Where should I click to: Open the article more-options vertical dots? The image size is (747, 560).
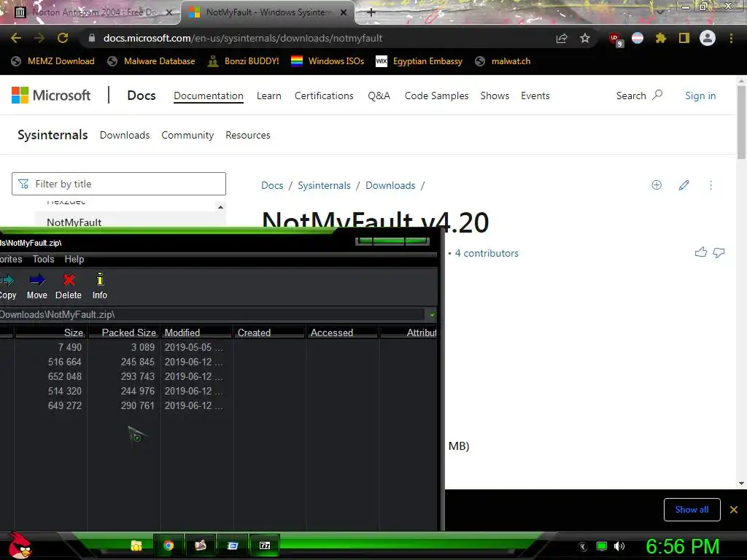[711, 185]
